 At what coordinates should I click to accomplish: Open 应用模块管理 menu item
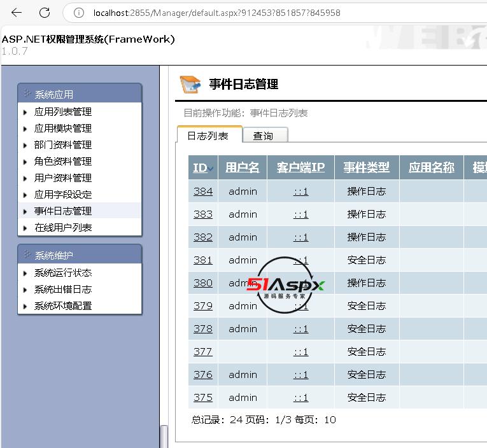coord(63,128)
